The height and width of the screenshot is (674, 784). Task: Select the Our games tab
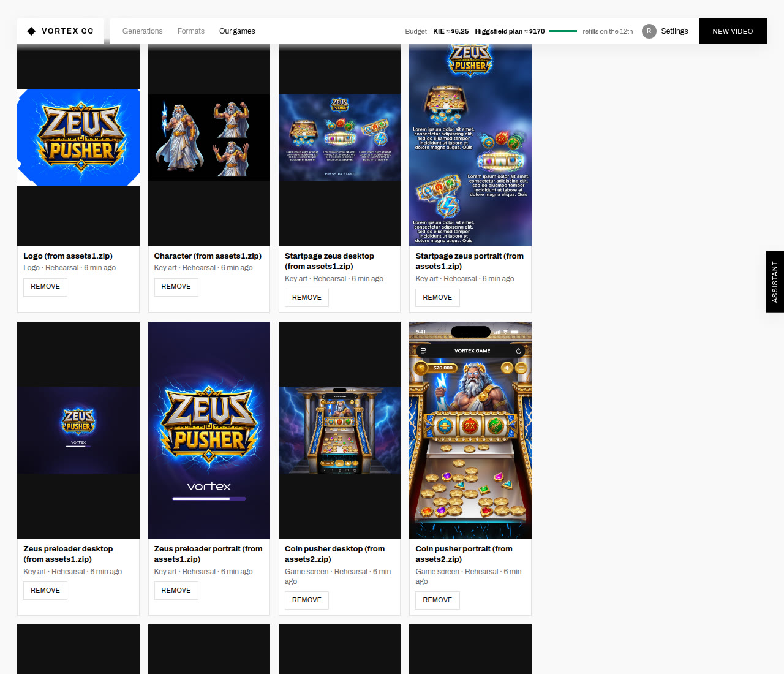tap(237, 31)
